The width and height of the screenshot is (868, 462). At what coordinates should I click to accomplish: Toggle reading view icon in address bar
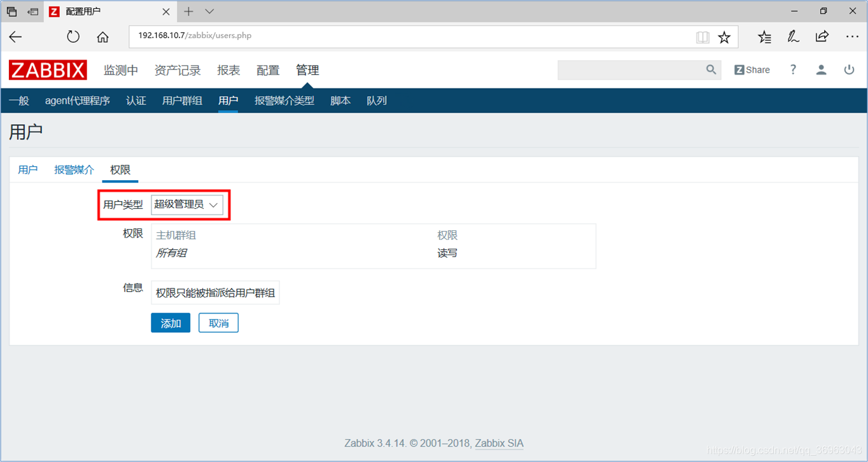[703, 37]
